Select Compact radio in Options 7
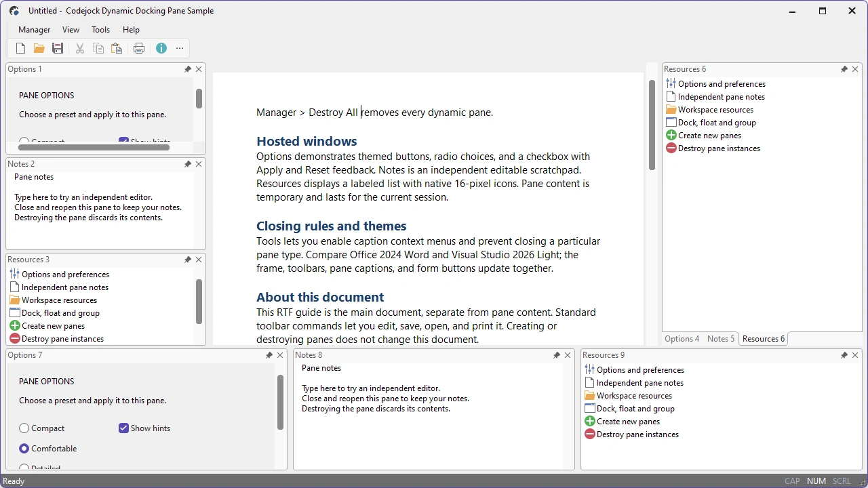 [x=42, y=428]
